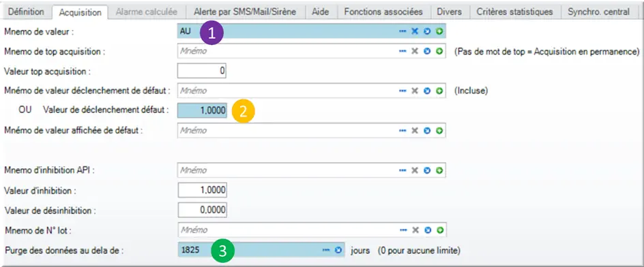
Task: Click 'Pas de mot de top' note
Action: point(546,52)
